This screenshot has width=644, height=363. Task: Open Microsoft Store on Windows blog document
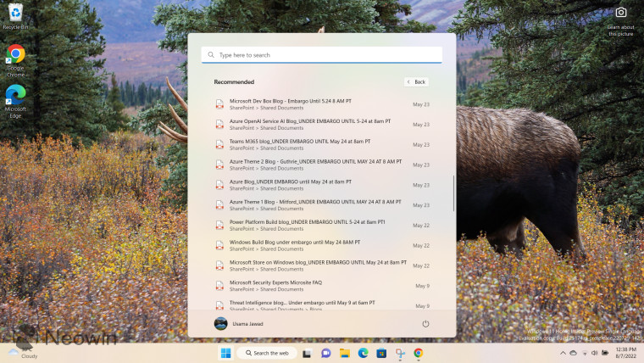pos(322,265)
